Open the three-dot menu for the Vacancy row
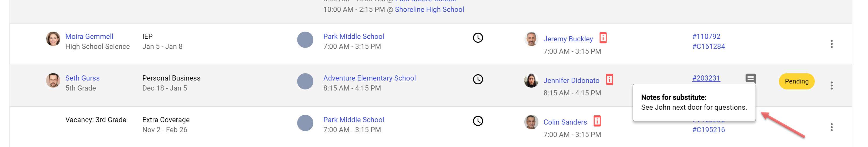The width and height of the screenshot is (868, 147). click(x=832, y=127)
